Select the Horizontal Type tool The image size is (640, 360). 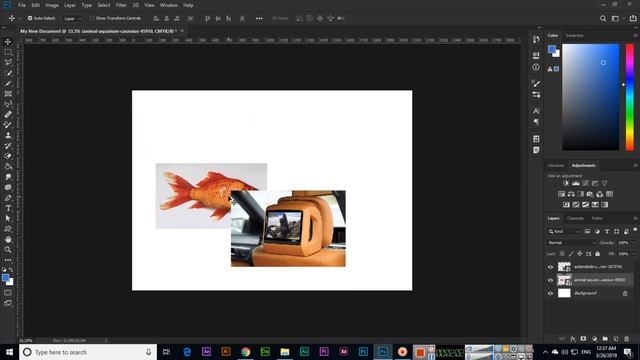point(8,208)
